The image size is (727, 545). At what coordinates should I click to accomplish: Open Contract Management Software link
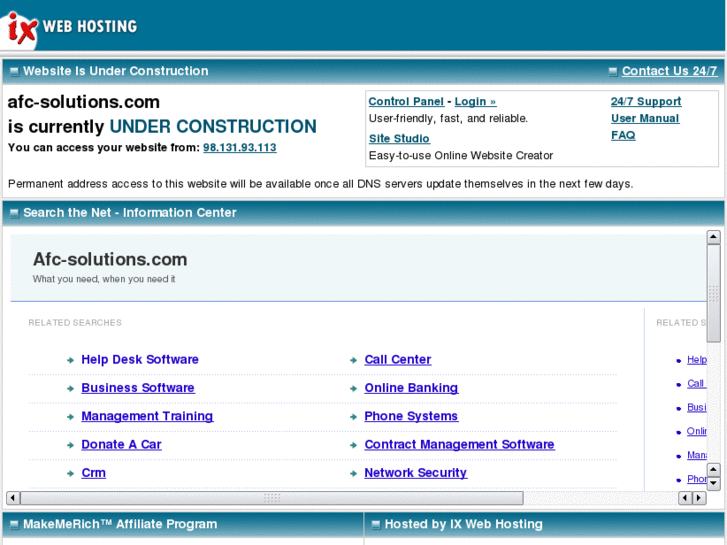[459, 444]
